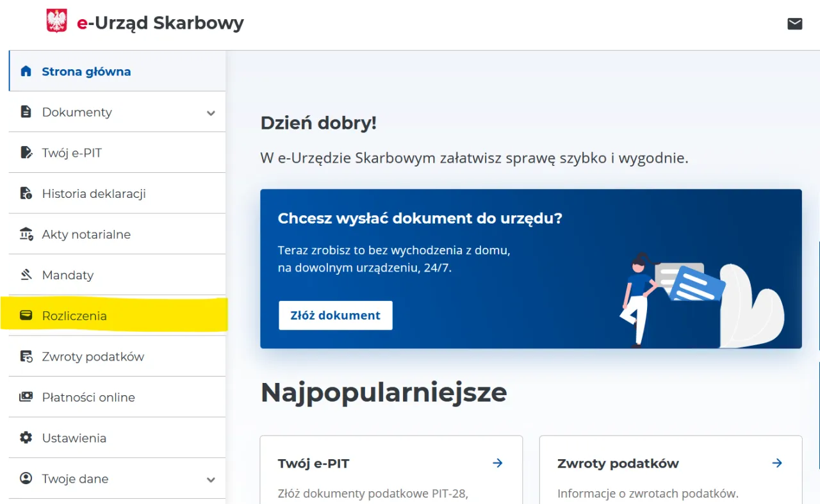Open Rozliczenia from the sidebar menu
This screenshot has width=820, height=504.
point(74,316)
